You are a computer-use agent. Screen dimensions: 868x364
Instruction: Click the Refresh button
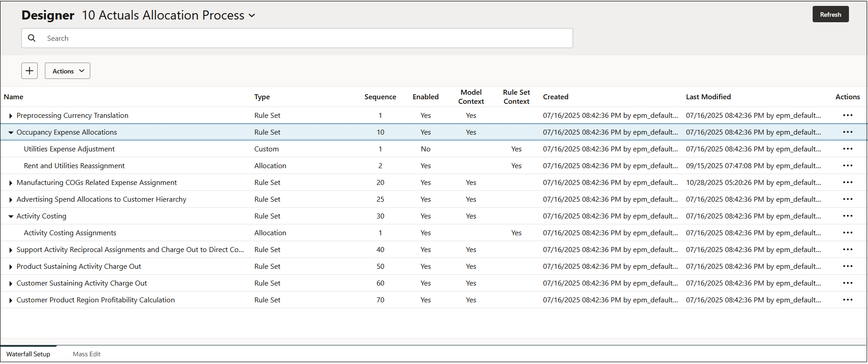tap(830, 15)
